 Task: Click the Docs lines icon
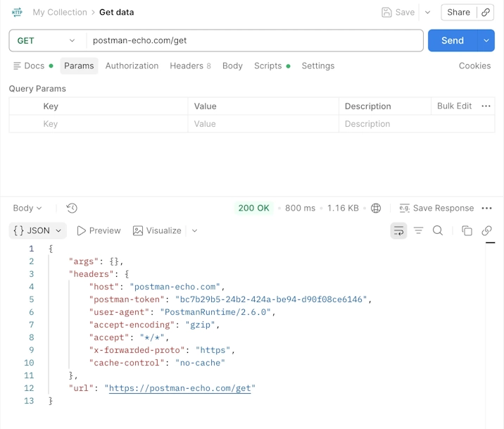coord(17,66)
